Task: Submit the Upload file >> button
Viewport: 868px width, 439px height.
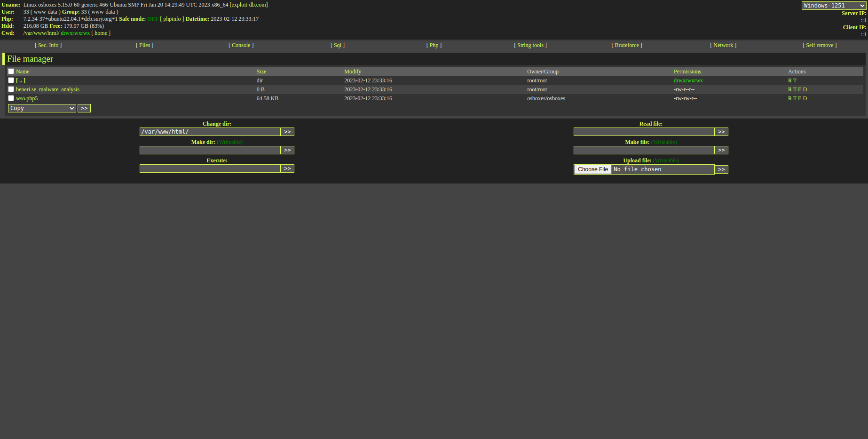Action: tap(722, 169)
